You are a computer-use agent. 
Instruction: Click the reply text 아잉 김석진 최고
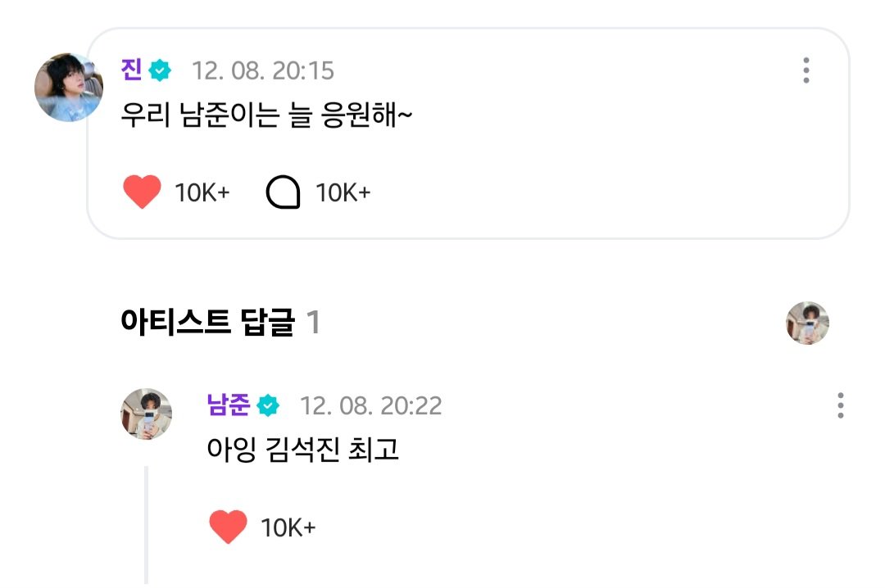pos(303,450)
